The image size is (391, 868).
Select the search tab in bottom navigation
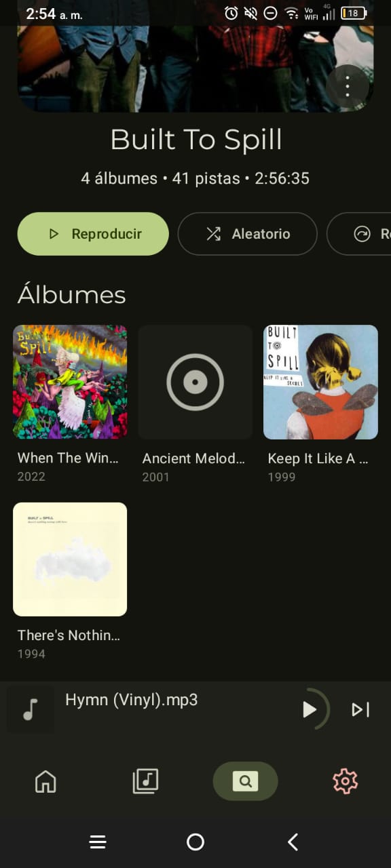point(245,781)
